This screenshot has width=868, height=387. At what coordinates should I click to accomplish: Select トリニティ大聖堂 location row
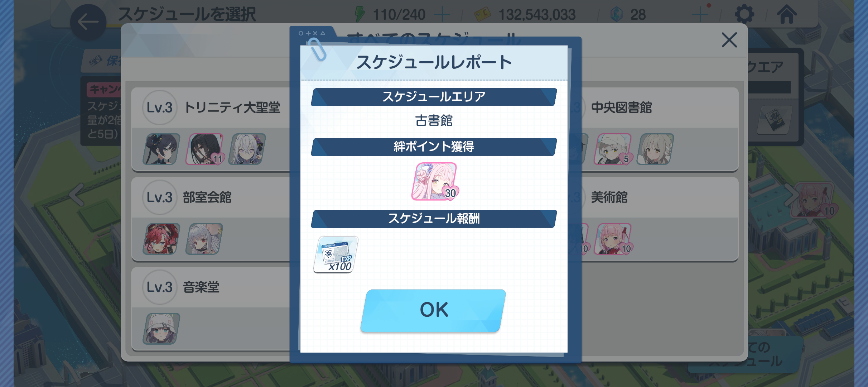211,129
